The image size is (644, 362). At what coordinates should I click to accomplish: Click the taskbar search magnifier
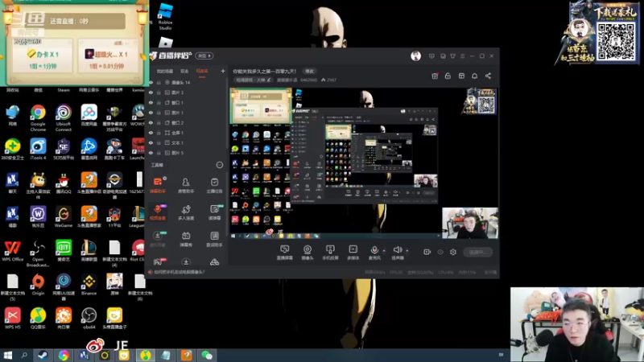point(24,355)
